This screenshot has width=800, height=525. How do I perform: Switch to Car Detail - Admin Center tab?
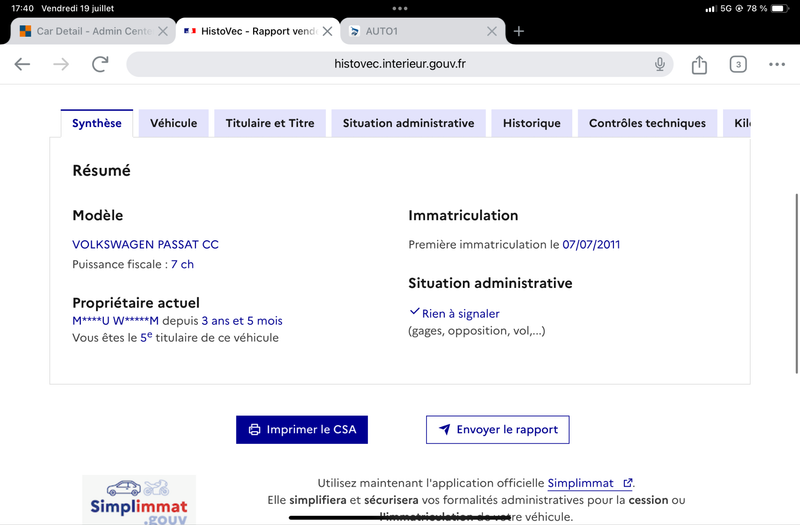(93, 31)
